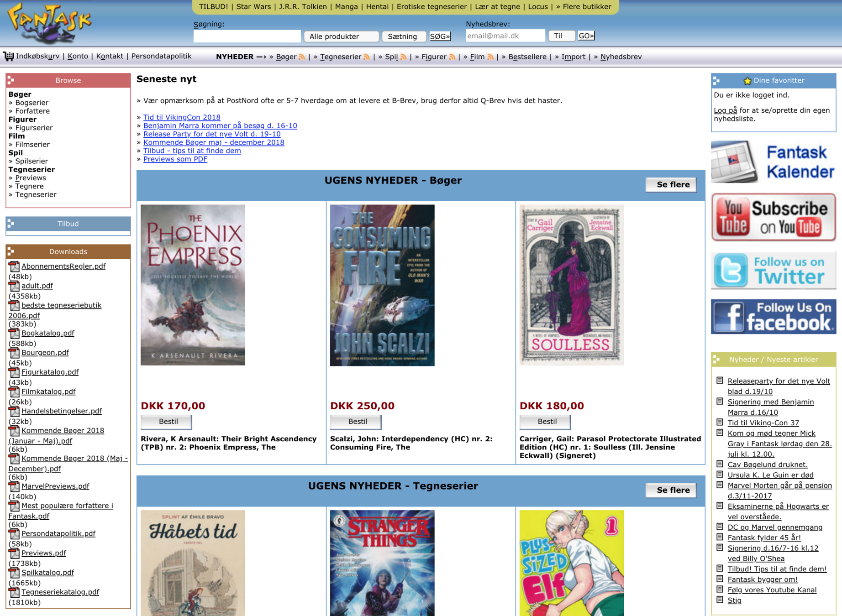Open the Sætning search mode dropdown
This screenshot has height=616, width=842.
tap(404, 37)
